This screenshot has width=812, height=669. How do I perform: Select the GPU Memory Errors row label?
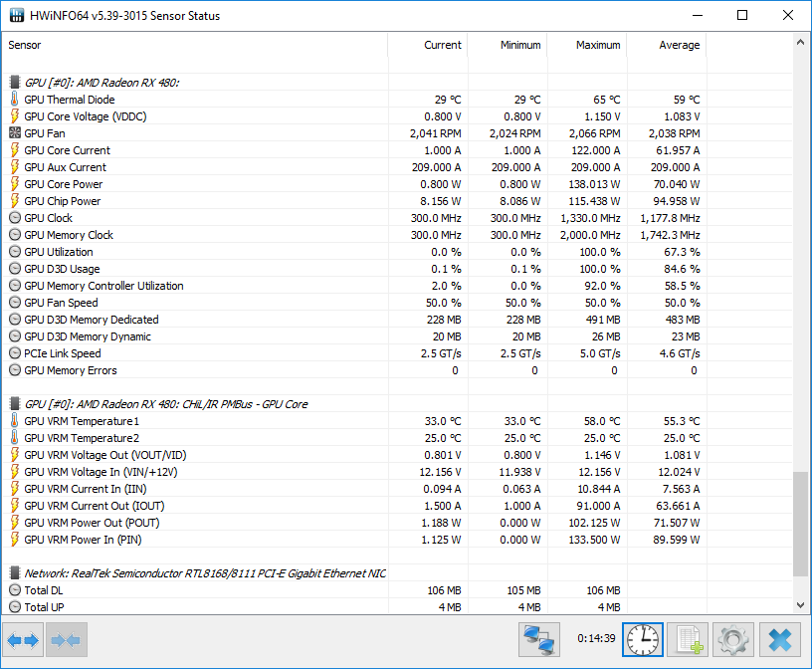click(x=71, y=370)
